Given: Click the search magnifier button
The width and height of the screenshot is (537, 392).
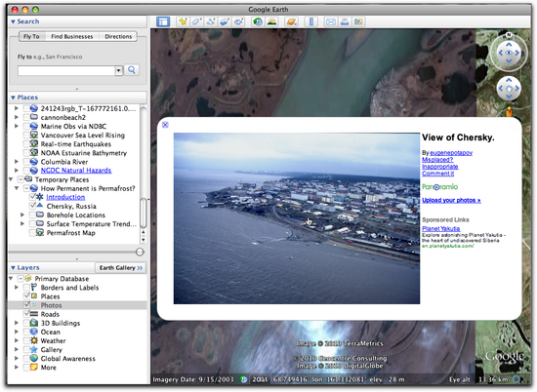Looking at the screenshot, I should [132, 70].
